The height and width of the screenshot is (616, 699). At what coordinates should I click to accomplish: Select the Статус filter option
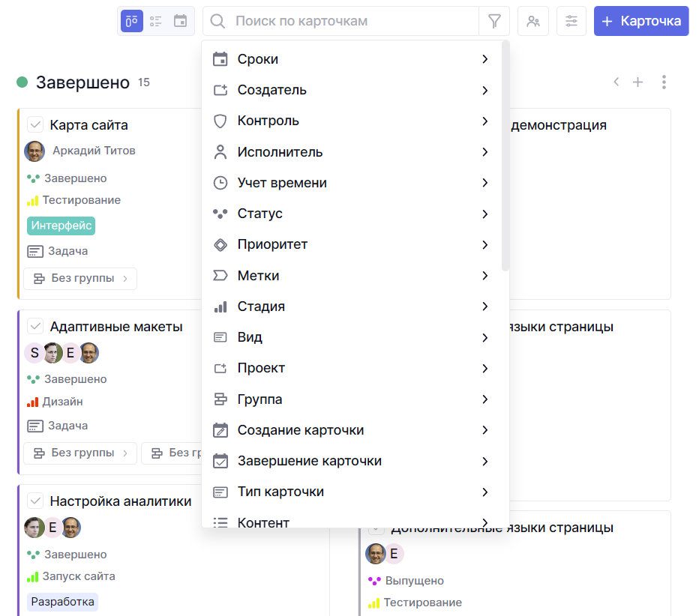[x=259, y=214]
